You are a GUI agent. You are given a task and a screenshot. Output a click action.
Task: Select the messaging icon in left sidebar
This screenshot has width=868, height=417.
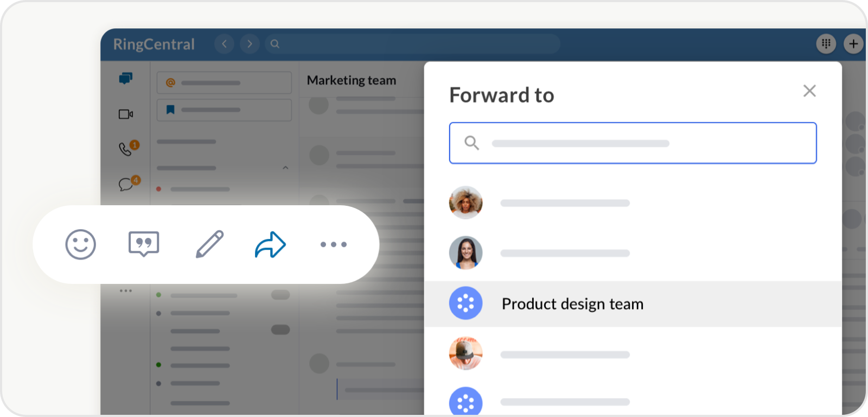[126, 79]
